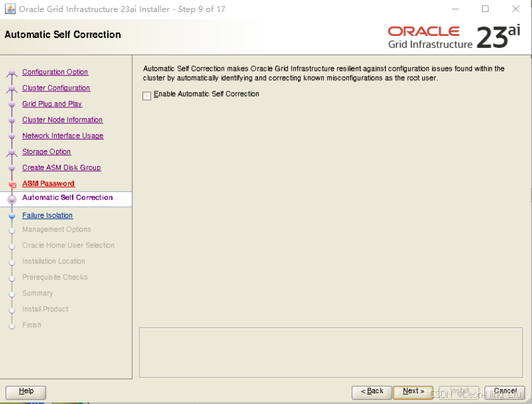Cancel the Grid Infrastructure installation
Viewport: 532px width, 404px height.
pyautogui.click(x=505, y=391)
